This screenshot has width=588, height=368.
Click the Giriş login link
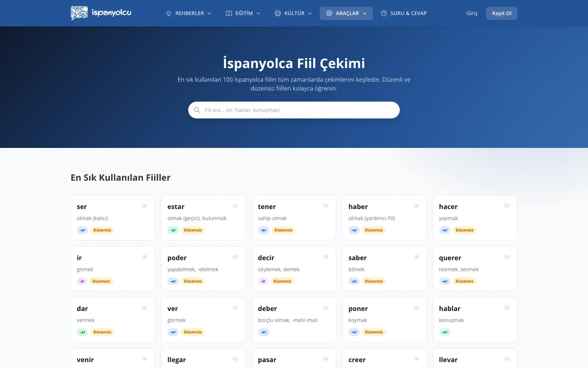[472, 13]
